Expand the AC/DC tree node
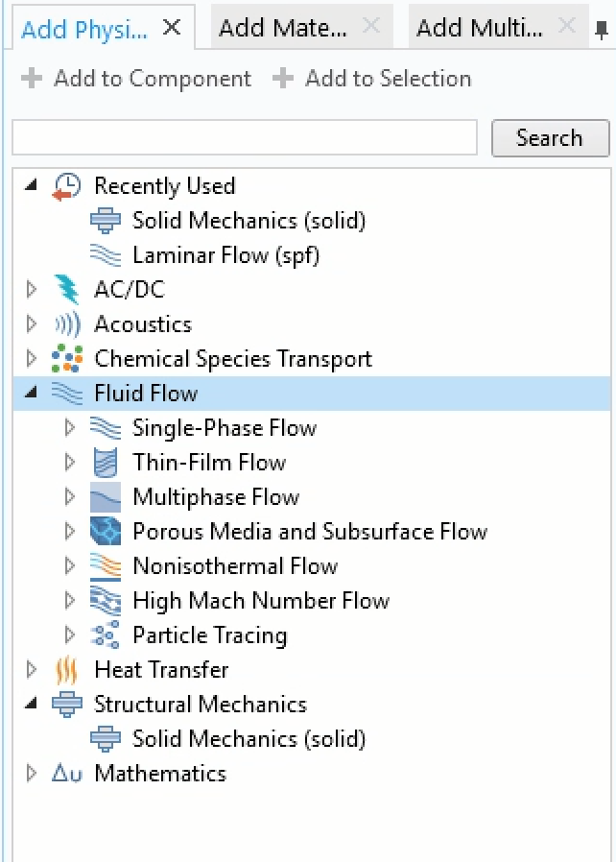This screenshot has height=862, width=616. point(32,289)
